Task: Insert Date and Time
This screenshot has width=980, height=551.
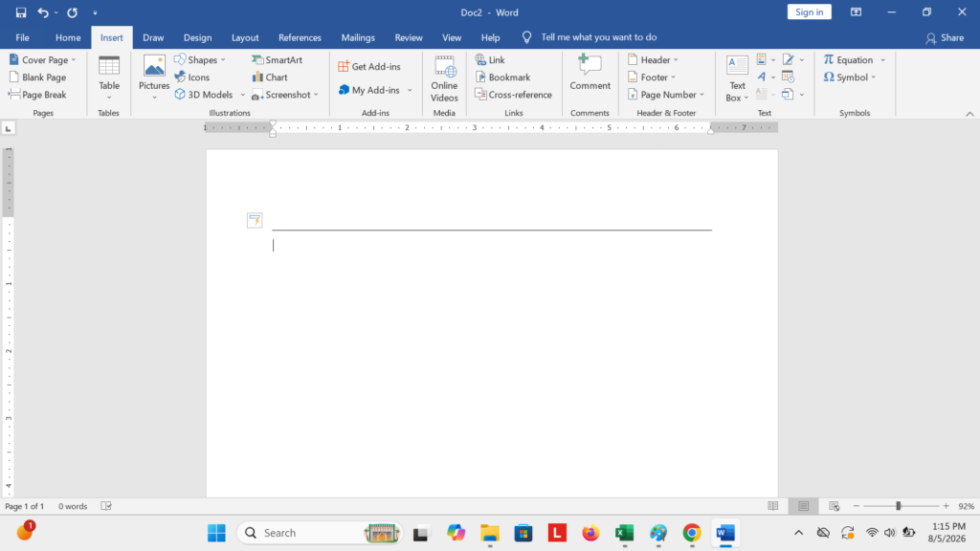Action: tap(789, 77)
